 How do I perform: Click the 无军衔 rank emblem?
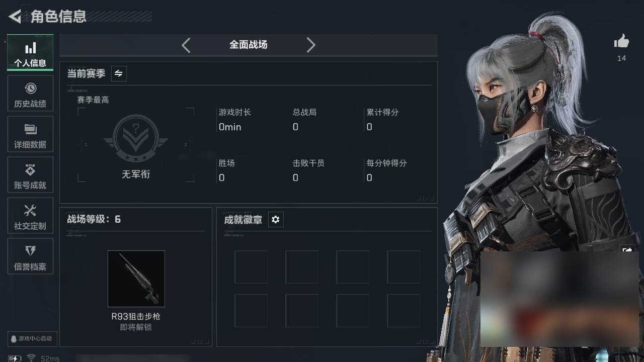pyautogui.click(x=136, y=138)
